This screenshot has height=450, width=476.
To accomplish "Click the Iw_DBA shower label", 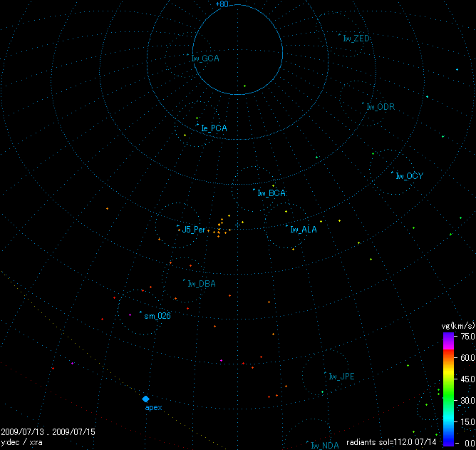I will point(202,284).
